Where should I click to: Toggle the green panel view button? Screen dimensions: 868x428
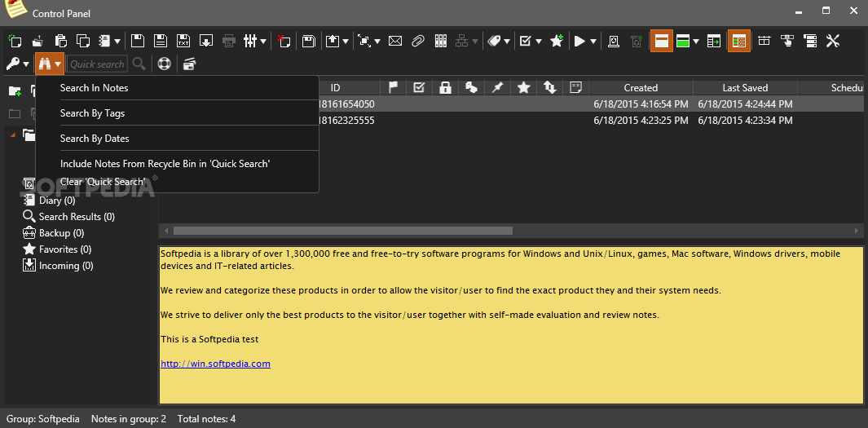(683, 41)
